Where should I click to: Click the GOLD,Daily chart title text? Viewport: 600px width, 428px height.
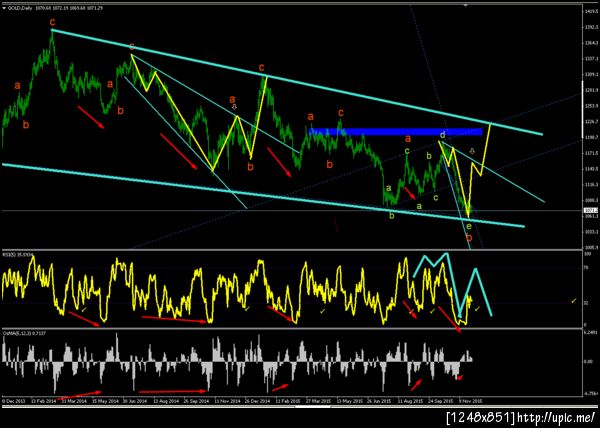pos(21,8)
